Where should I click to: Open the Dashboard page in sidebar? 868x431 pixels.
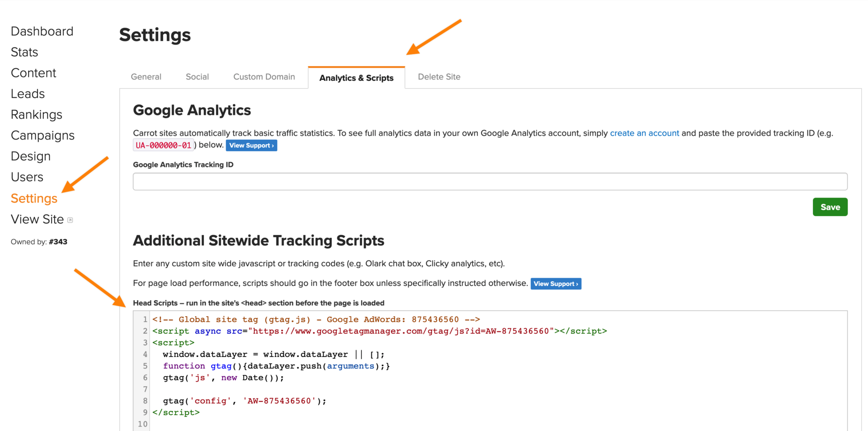tap(42, 31)
